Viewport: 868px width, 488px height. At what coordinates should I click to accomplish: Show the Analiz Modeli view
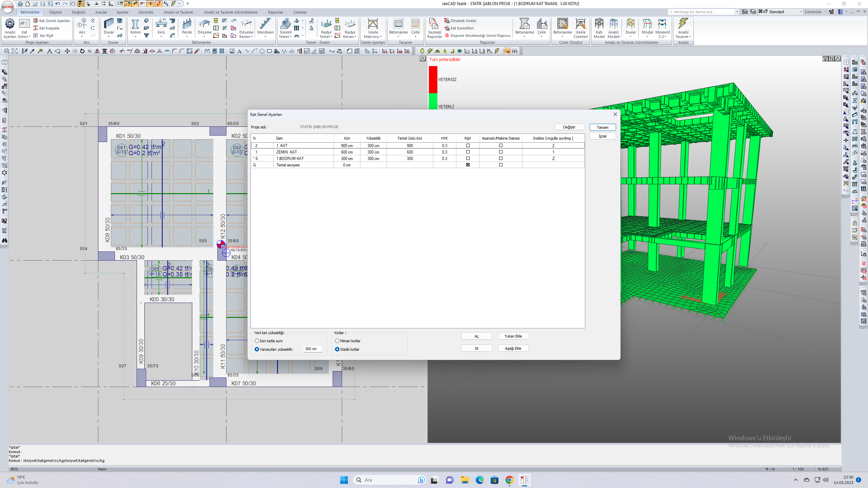coord(613,28)
